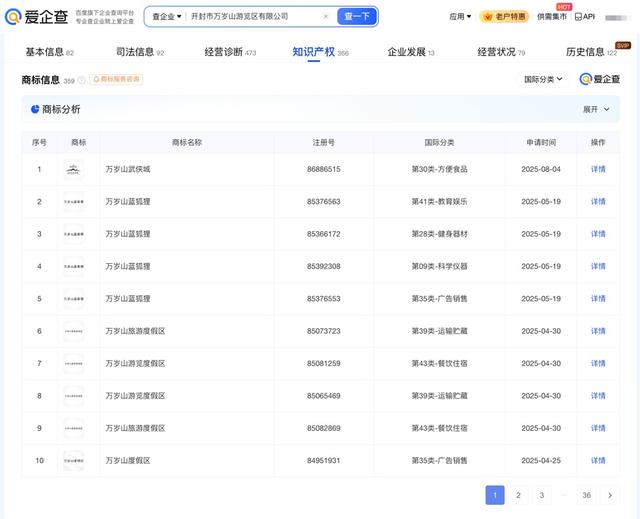Click the trademark thumbnail for 万岁山武侠城
640x519 pixels.
pyautogui.click(x=74, y=169)
